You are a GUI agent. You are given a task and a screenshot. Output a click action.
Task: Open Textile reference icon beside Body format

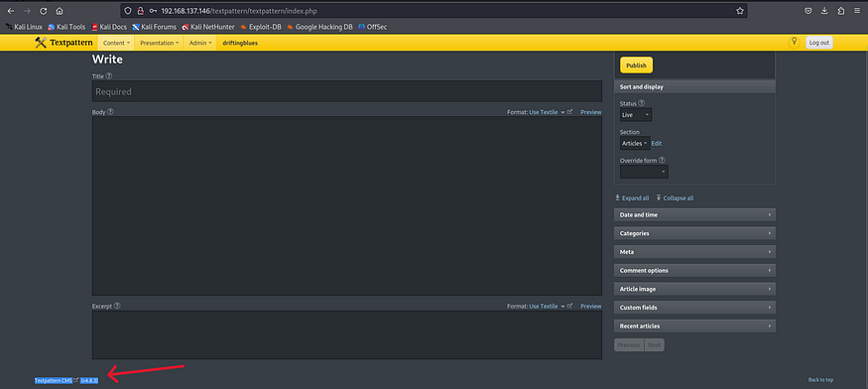(569, 112)
